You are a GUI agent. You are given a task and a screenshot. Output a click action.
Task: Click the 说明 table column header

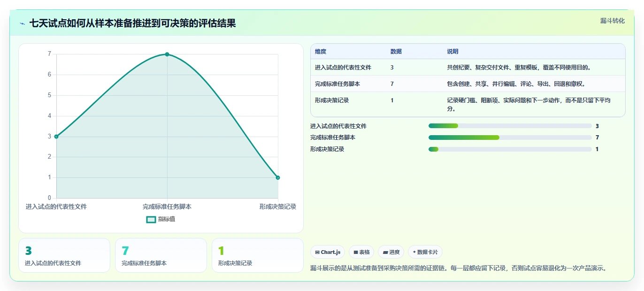(453, 52)
